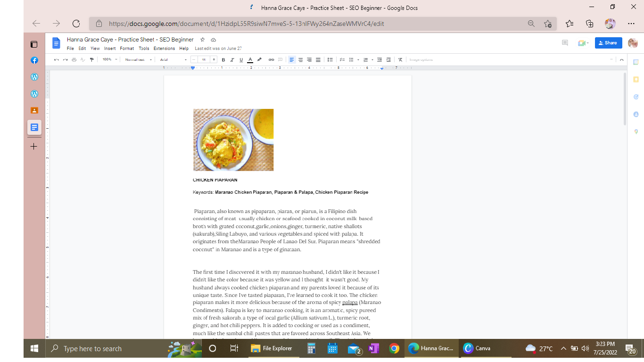Open the text color picker
Screen dimensions: 644x362
pos(250,60)
